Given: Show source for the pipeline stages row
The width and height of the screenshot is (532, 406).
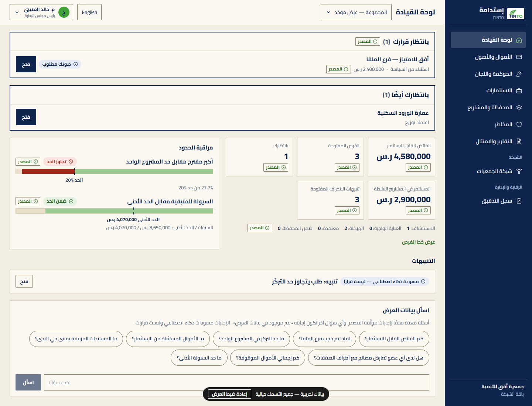Looking at the screenshot, I should (x=260, y=228).
